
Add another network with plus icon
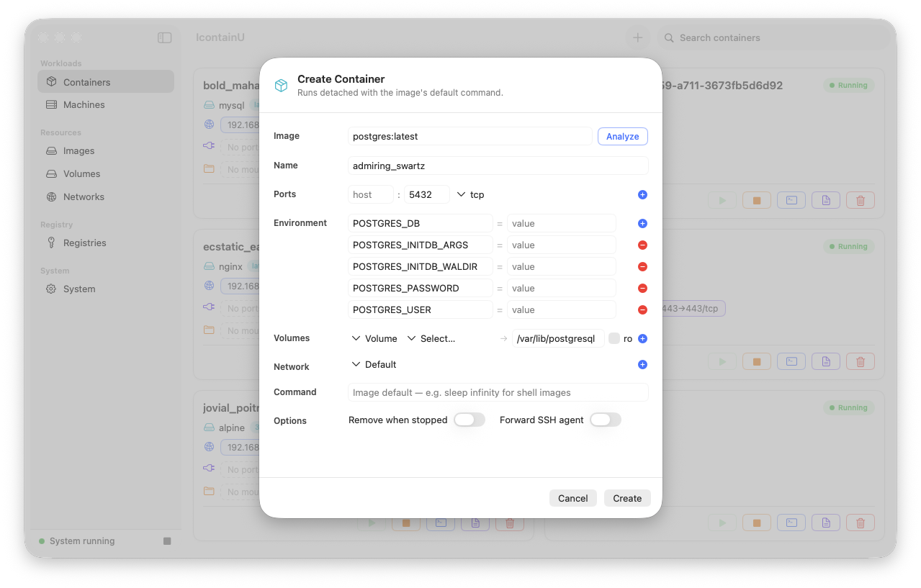click(642, 364)
